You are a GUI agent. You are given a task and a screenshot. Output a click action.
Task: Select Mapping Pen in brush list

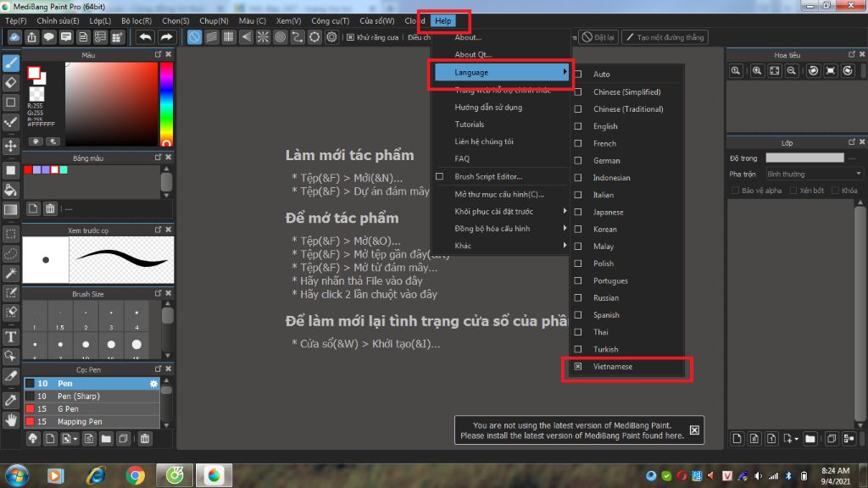pyautogui.click(x=92, y=422)
